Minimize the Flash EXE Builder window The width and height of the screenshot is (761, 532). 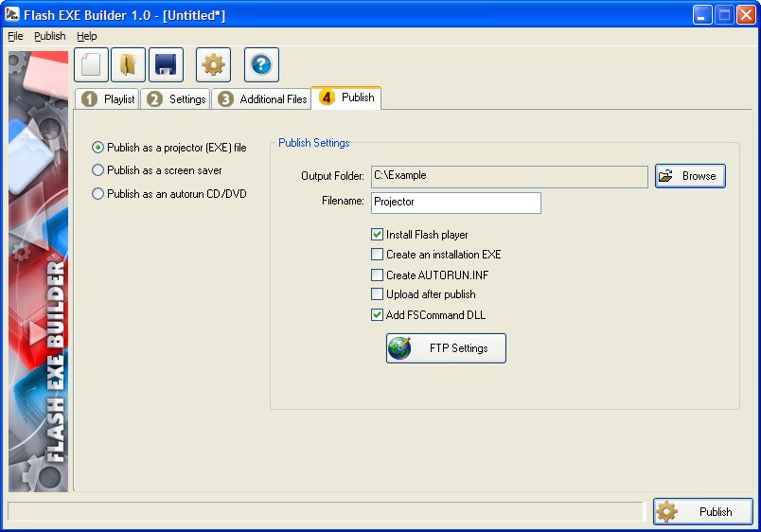[x=701, y=15]
